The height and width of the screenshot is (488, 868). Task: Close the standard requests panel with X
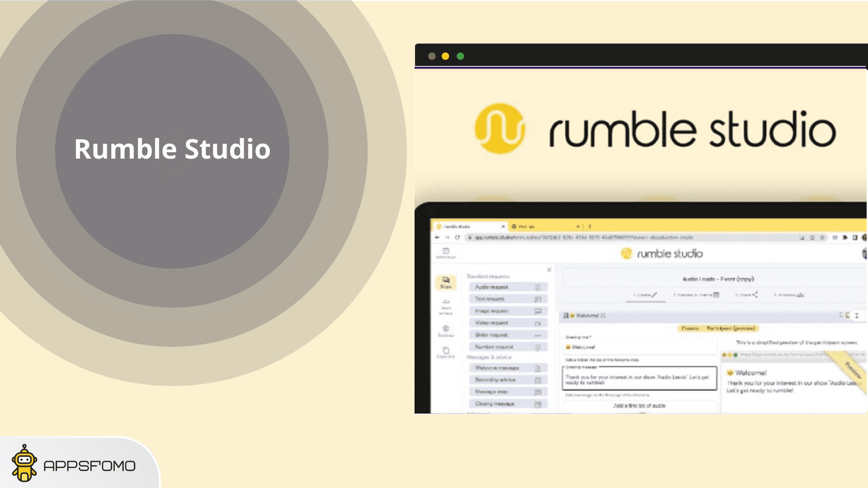[549, 270]
